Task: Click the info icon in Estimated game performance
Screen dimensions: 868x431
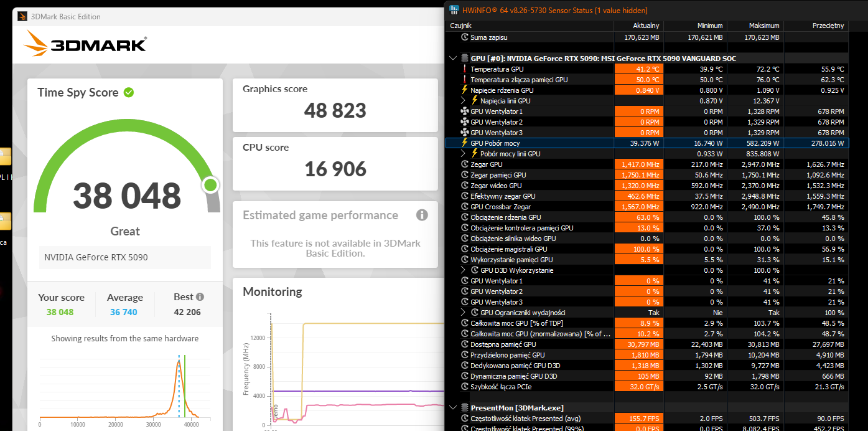Action: click(x=422, y=215)
